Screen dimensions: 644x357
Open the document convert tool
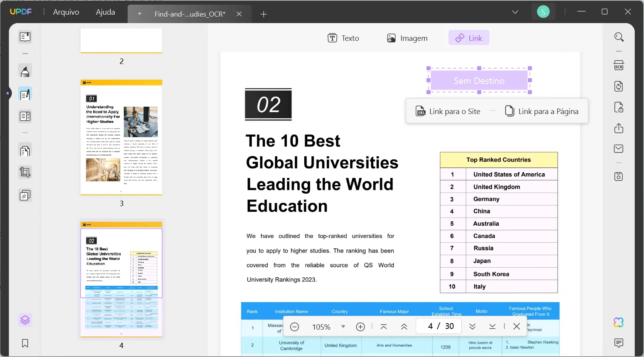coord(619,86)
